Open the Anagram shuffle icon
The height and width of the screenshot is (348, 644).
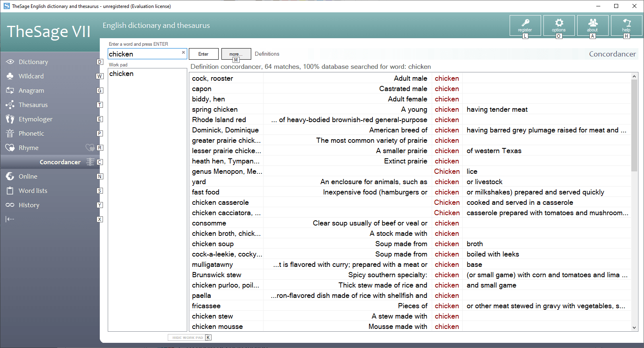point(10,90)
